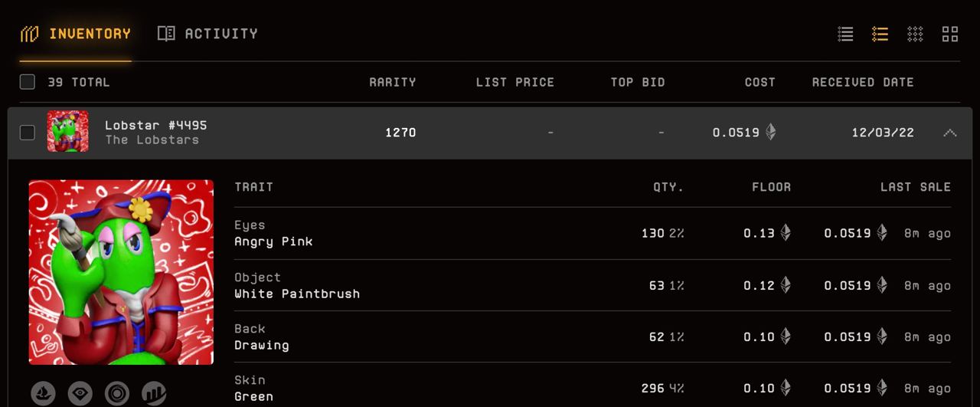Tick the Lobstar #4495 row checkbox
980x407 pixels.
(28, 133)
